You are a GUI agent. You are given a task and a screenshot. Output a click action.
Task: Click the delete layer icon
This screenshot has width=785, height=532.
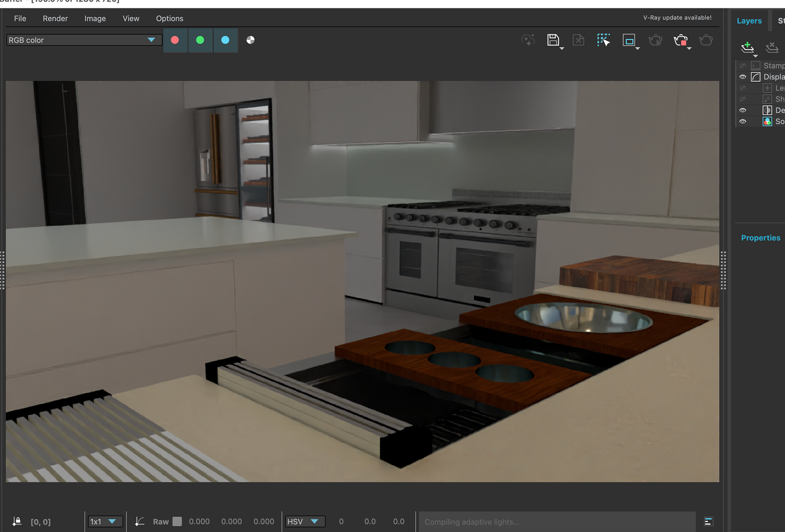click(772, 47)
